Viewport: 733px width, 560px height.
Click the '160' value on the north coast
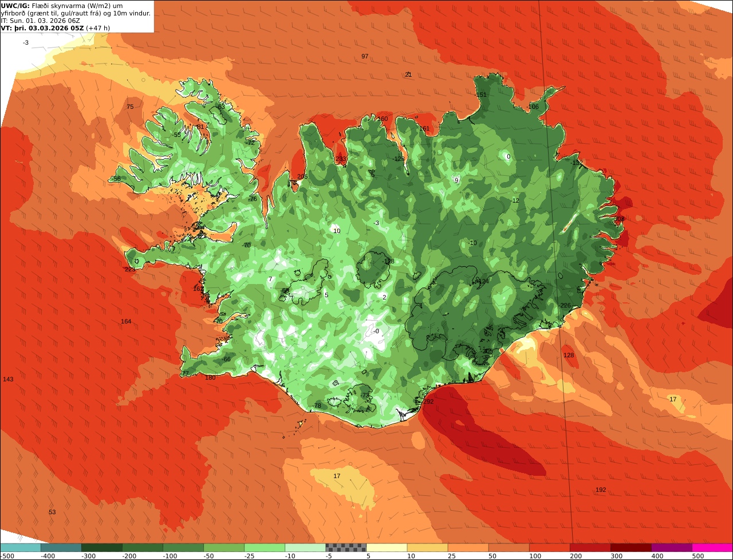(x=383, y=119)
